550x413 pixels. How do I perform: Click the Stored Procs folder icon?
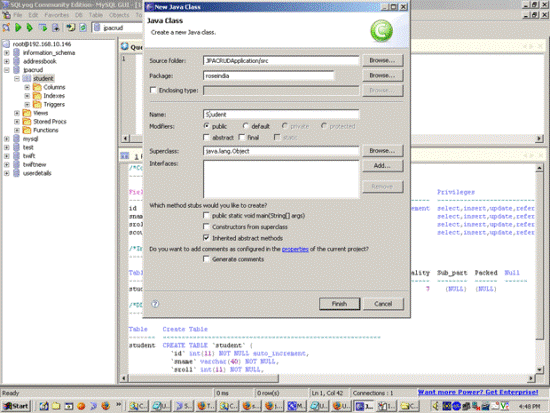27,121
